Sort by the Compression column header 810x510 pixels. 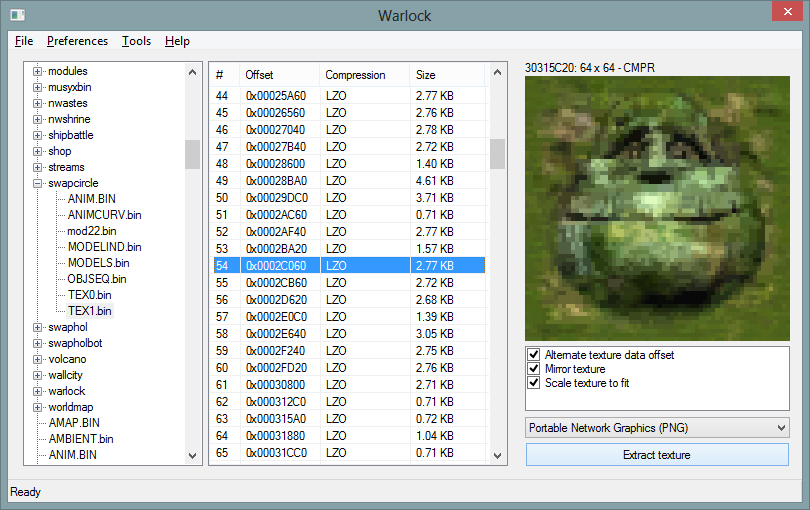(364, 75)
